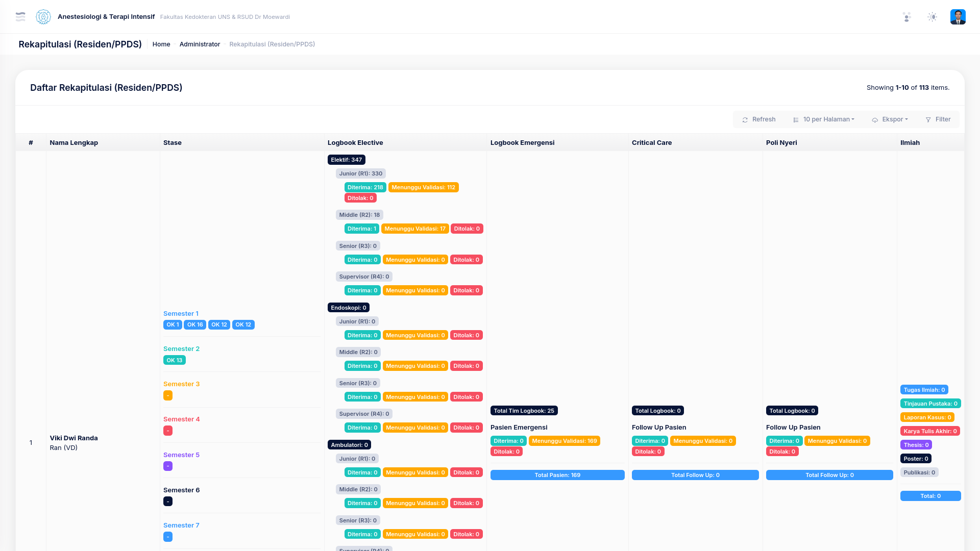
Task: Click the Semester 4 label
Action: click(x=181, y=419)
